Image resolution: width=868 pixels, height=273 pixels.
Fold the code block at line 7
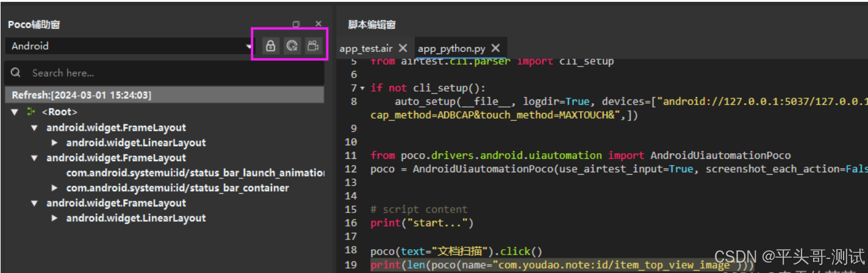point(362,88)
